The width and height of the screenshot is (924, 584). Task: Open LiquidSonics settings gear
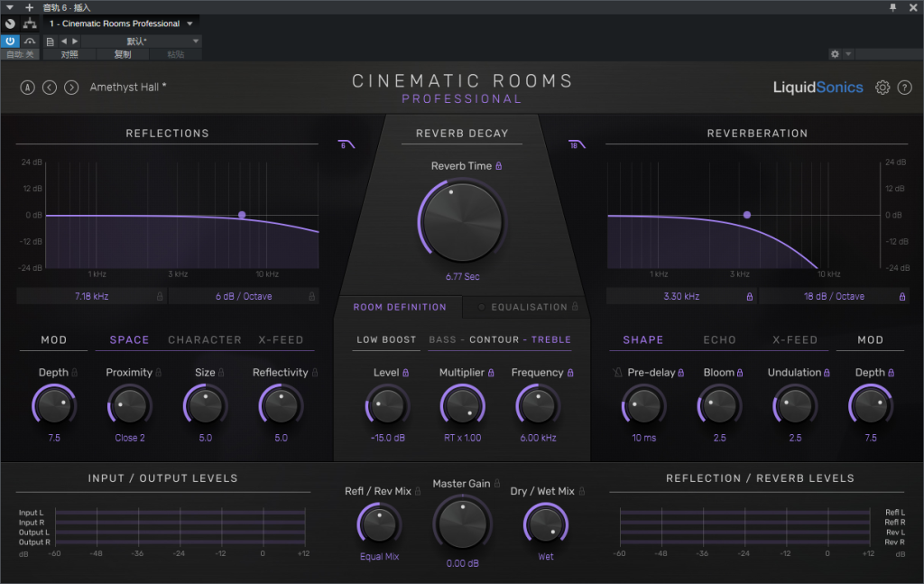pos(882,88)
